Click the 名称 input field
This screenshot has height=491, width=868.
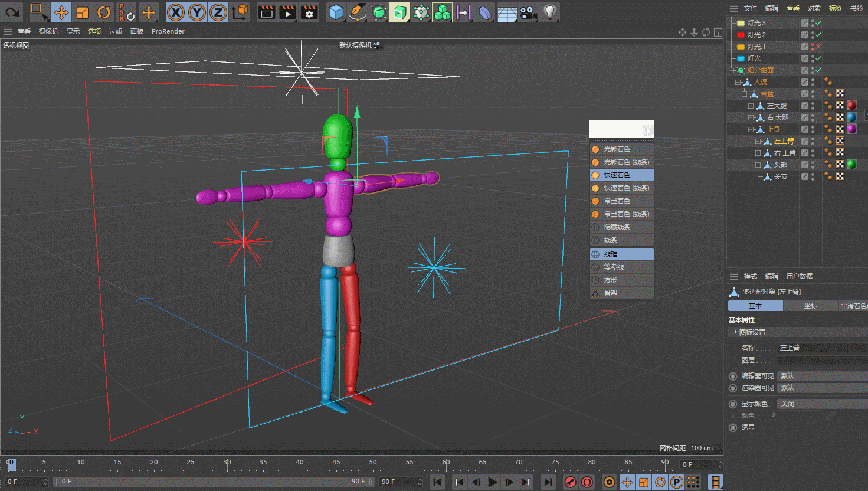(822, 348)
